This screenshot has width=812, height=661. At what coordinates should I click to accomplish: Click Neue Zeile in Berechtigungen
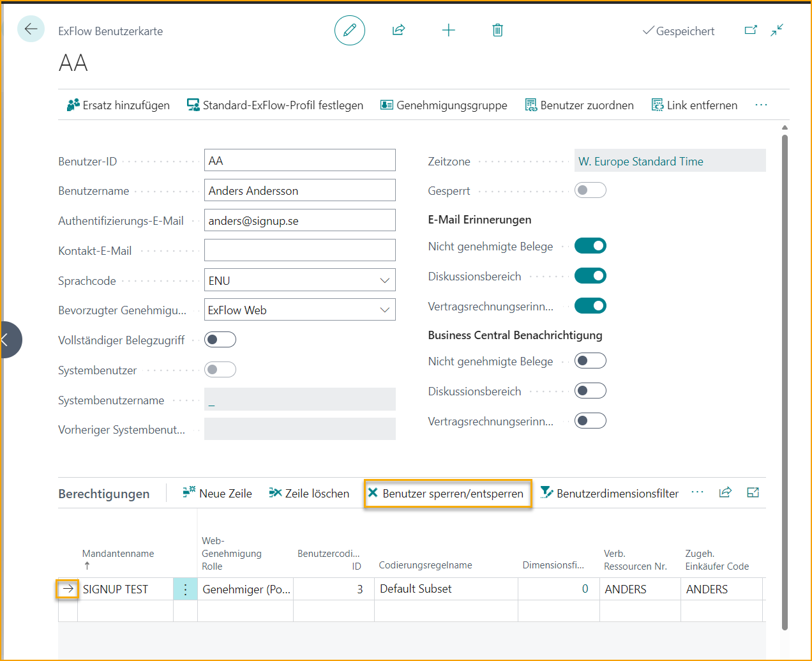(x=218, y=494)
